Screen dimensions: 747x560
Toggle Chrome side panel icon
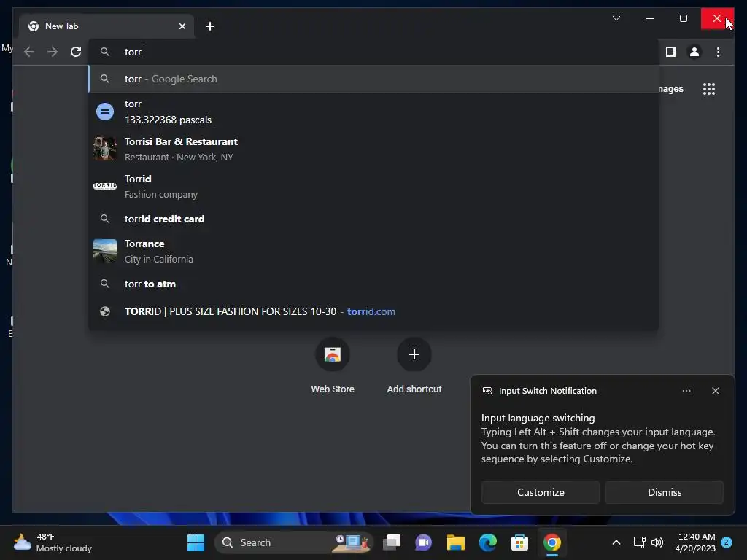click(x=671, y=52)
